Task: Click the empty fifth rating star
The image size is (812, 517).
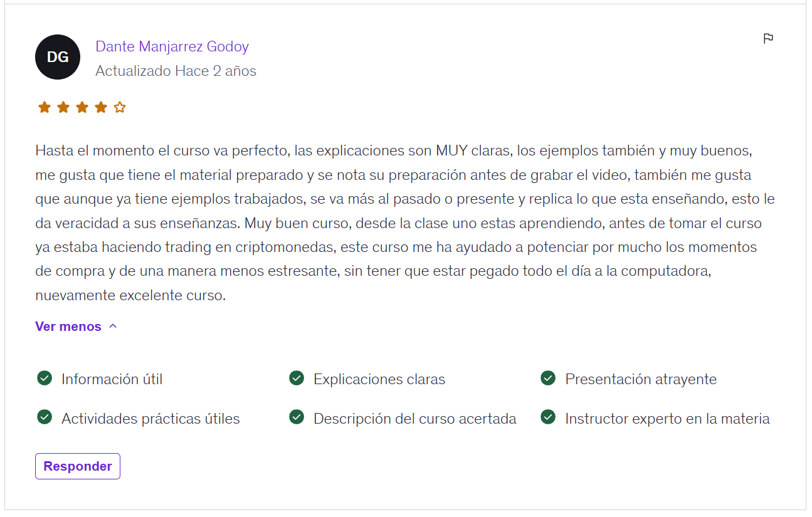Action: click(x=120, y=107)
